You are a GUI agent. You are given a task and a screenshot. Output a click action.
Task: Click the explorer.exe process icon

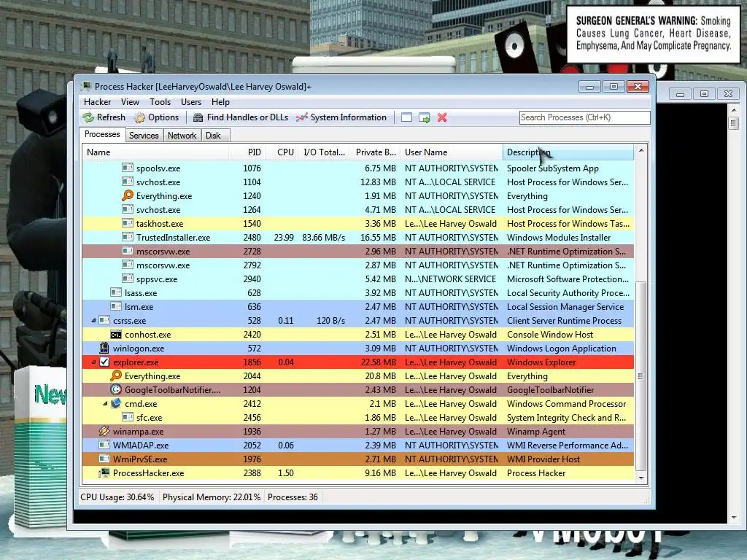tap(104, 362)
